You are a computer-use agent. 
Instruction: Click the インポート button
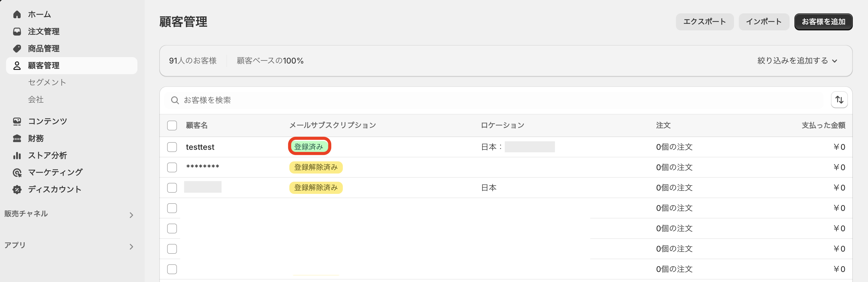pyautogui.click(x=763, y=22)
